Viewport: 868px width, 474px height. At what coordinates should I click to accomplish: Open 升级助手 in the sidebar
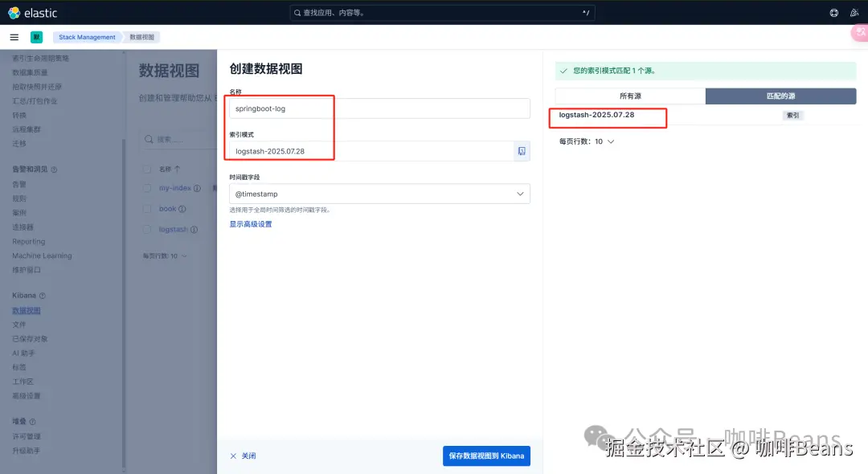coord(27,451)
